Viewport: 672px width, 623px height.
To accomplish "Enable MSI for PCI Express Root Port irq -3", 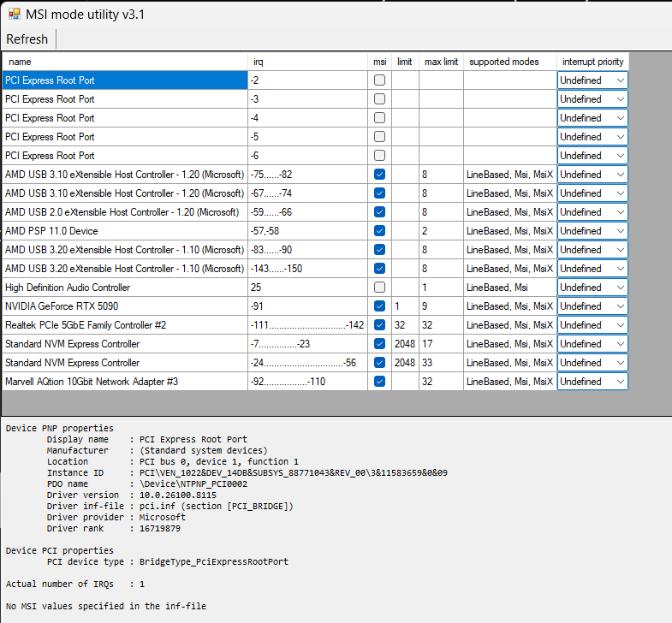I will 379,99.
